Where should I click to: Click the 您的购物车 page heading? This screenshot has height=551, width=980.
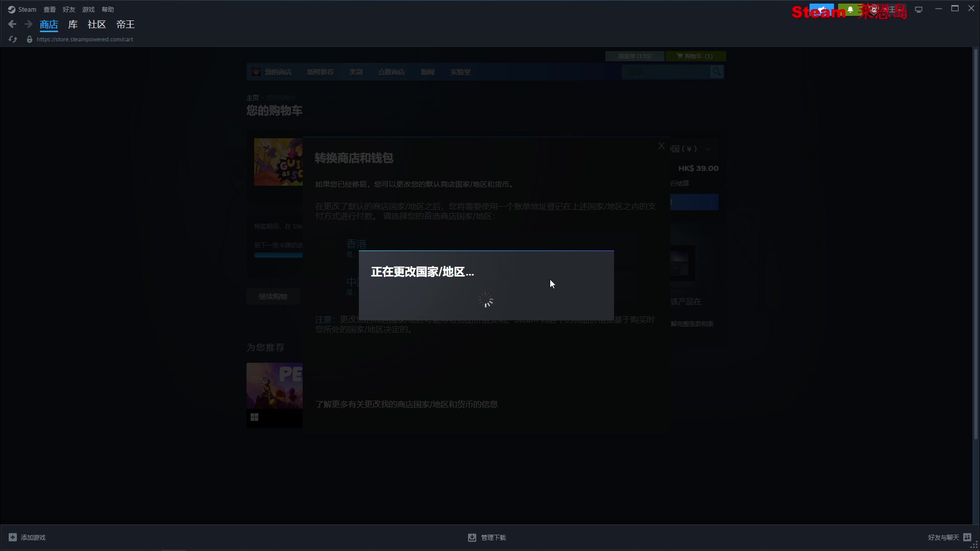275,111
